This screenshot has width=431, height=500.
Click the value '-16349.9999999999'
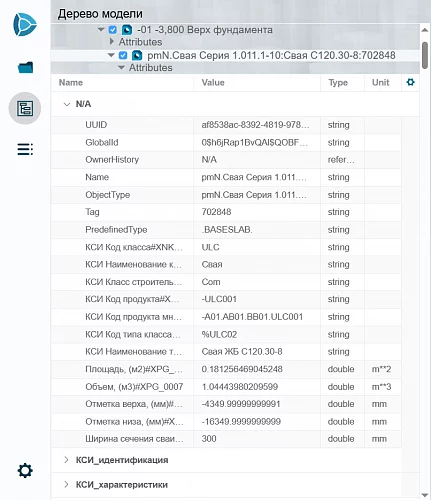pyautogui.click(x=241, y=422)
